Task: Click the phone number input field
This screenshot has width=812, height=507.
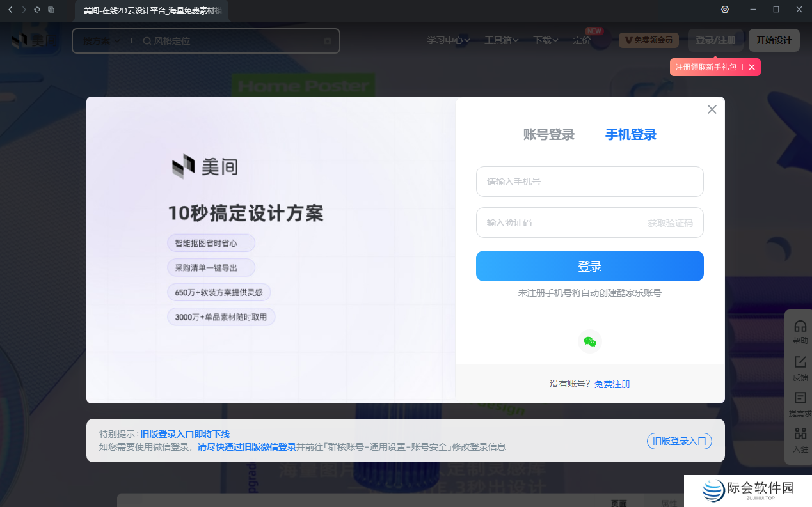Action: (x=589, y=182)
